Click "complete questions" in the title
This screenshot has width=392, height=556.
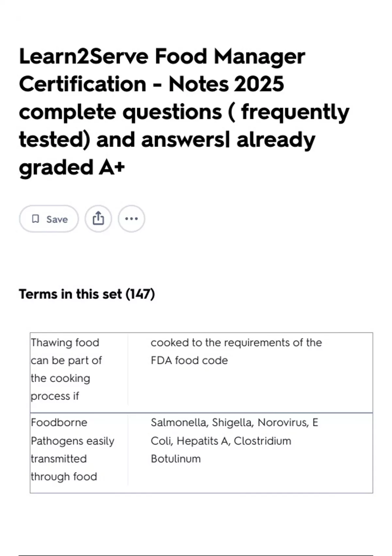click(x=120, y=112)
